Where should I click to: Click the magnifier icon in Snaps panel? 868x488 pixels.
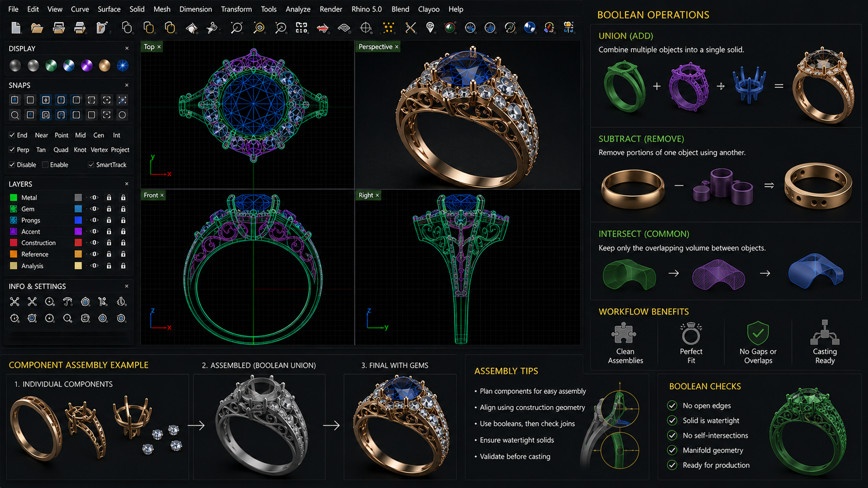click(x=15, y=115)
